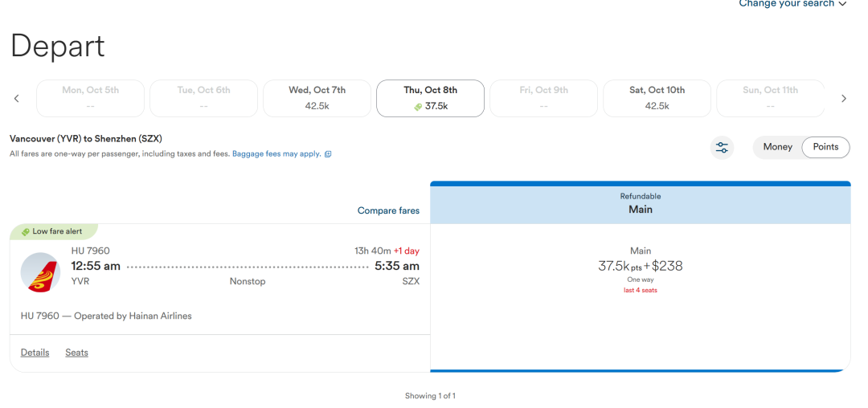Click the green tag on Oct 8th

click(418, 107)
